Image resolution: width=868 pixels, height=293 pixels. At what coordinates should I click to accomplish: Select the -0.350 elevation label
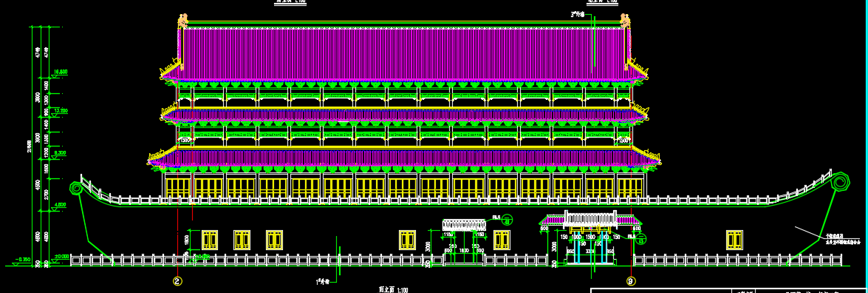click(x=23, y=259)
